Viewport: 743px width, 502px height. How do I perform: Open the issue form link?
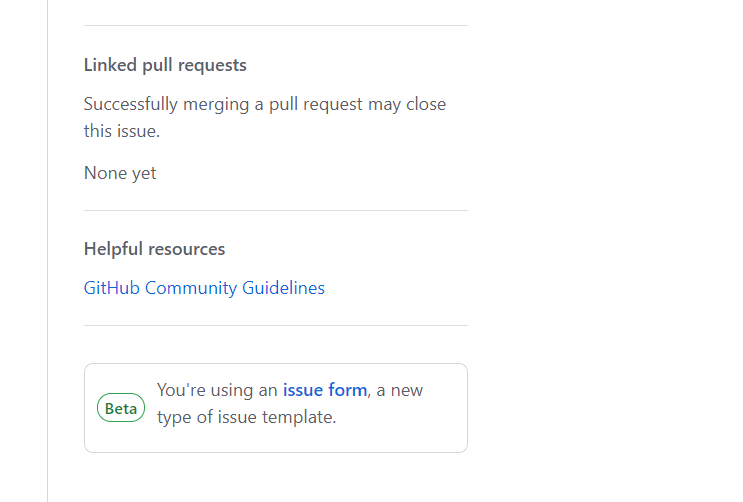tap(325, 390)
